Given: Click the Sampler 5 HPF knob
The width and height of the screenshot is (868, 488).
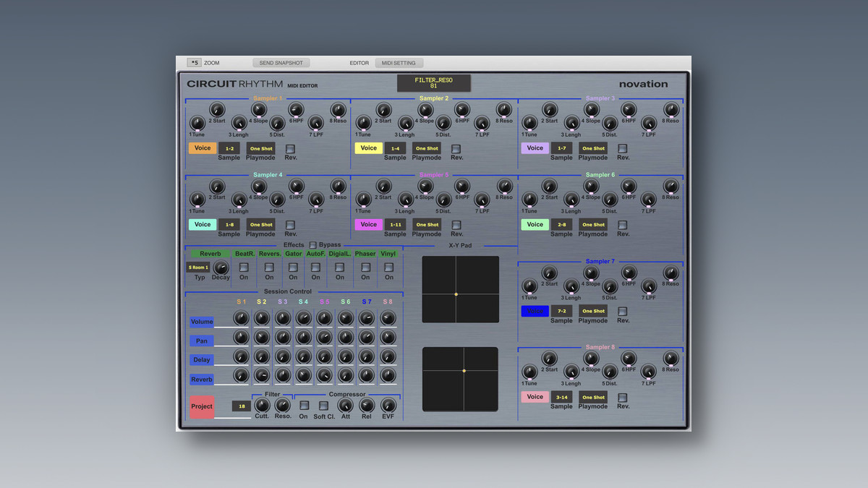Looking at the screenshot, I should [462, 186].
